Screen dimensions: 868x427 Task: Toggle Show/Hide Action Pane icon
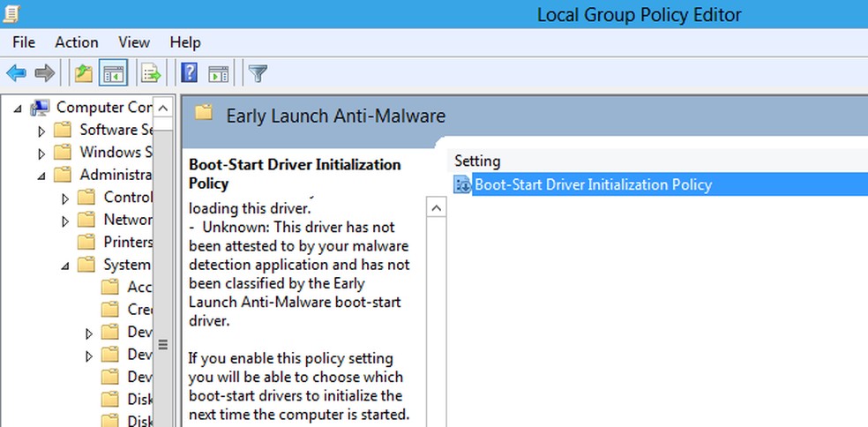(219, 72)
